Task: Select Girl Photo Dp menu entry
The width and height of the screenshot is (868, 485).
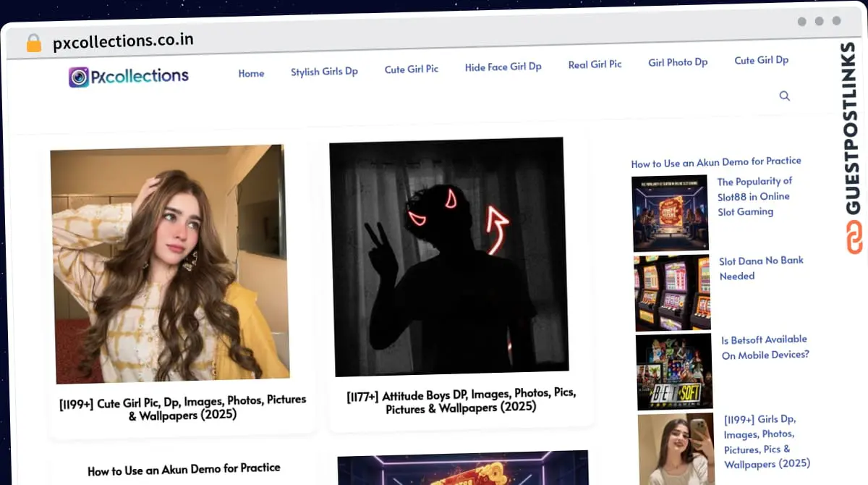Action: click(678, 62)
